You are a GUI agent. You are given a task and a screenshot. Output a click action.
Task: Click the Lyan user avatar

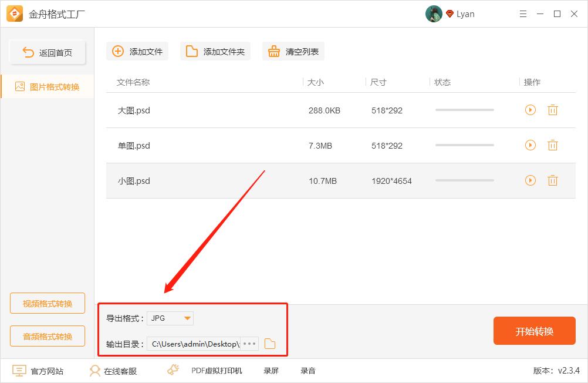(434, 14)
